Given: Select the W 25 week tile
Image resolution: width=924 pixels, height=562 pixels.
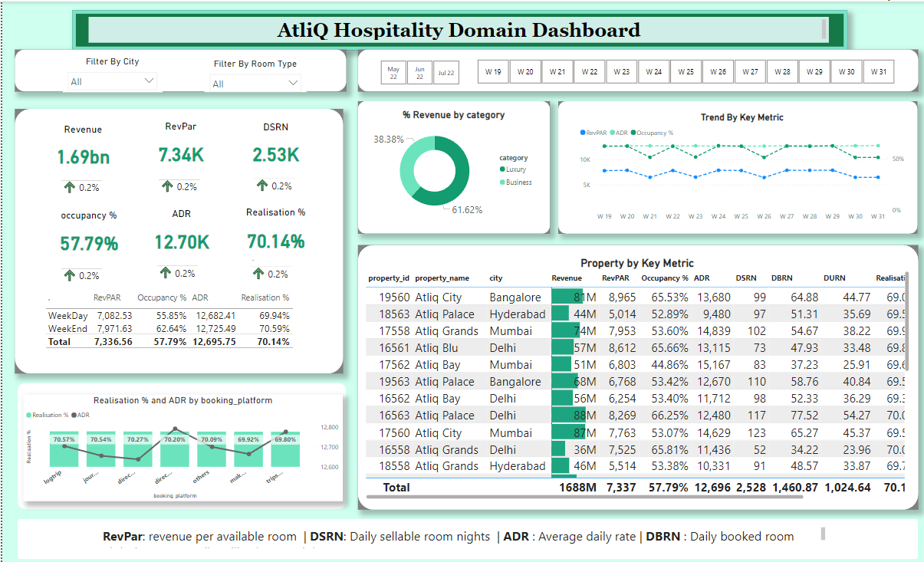Looking at the screenshot, I should pos(686,72).
